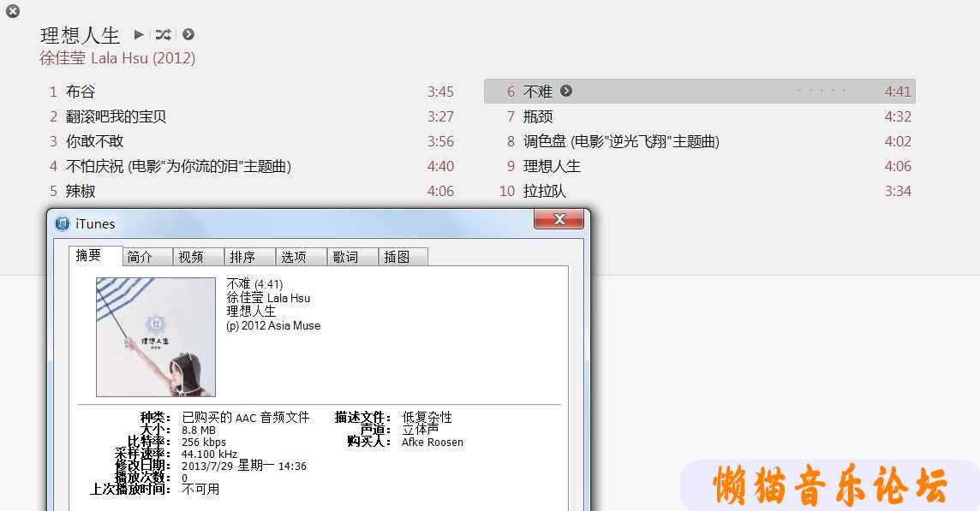The width and height of the screenshot is (980, 511).
Task: Select track 2 翻滚吧我的宝贝
Action: point(252,116)
